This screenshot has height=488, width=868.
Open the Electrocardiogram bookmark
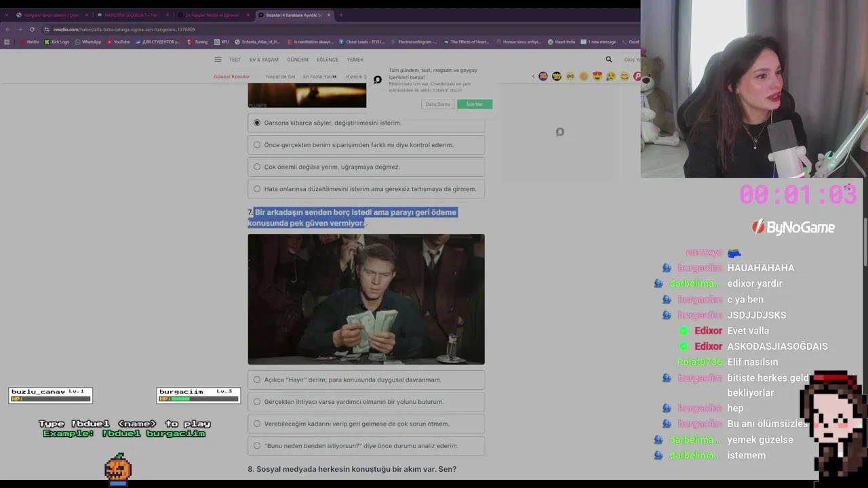click(414, 42)
